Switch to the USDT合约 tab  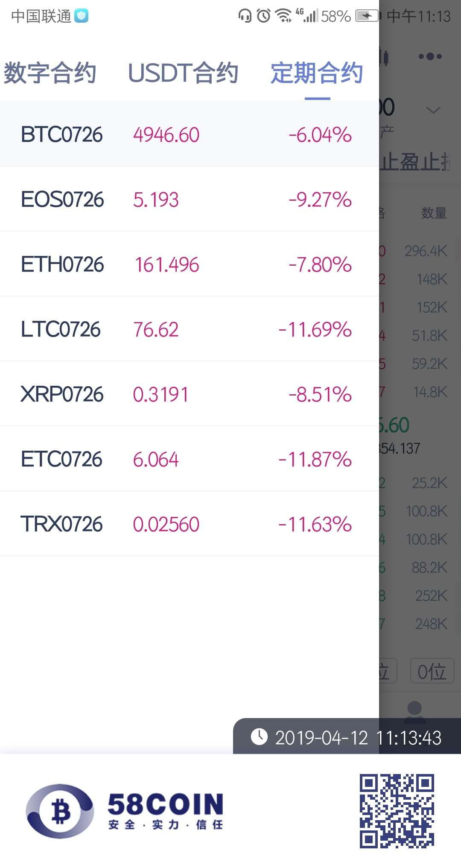pos(183,73)
